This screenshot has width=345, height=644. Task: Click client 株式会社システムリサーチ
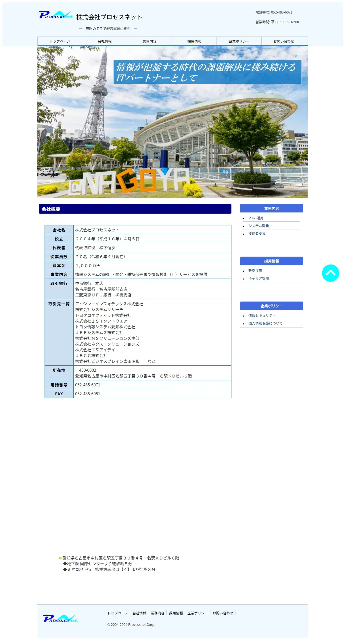[x=99, y=310]
